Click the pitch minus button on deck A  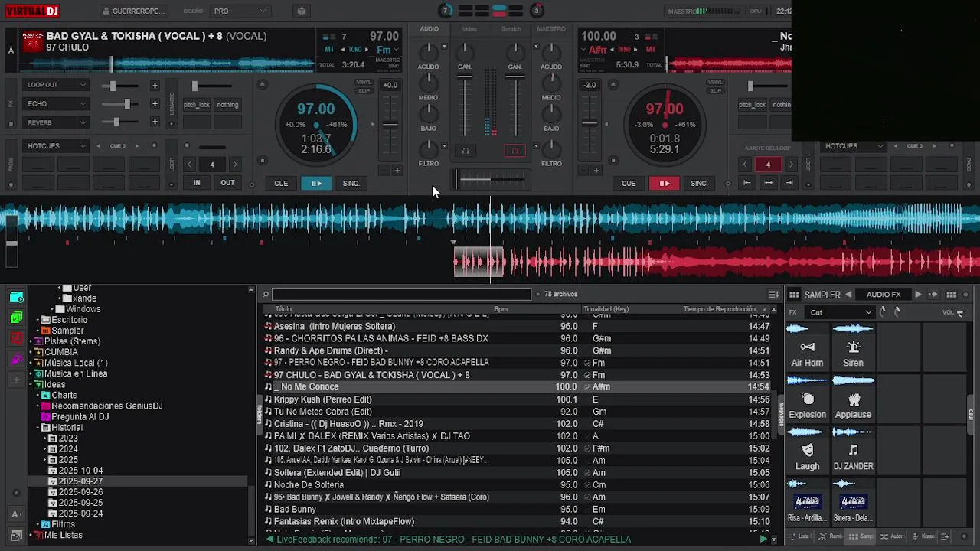click(x=384, y=170)
